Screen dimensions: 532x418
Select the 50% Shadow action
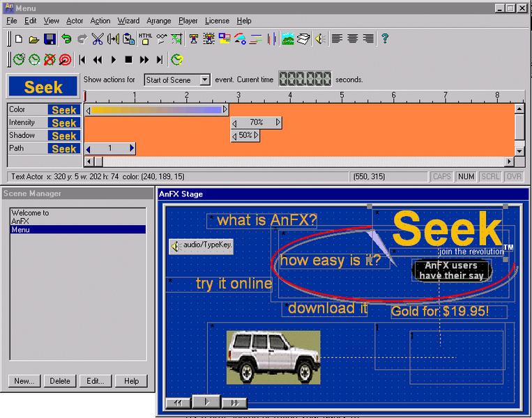245,136
